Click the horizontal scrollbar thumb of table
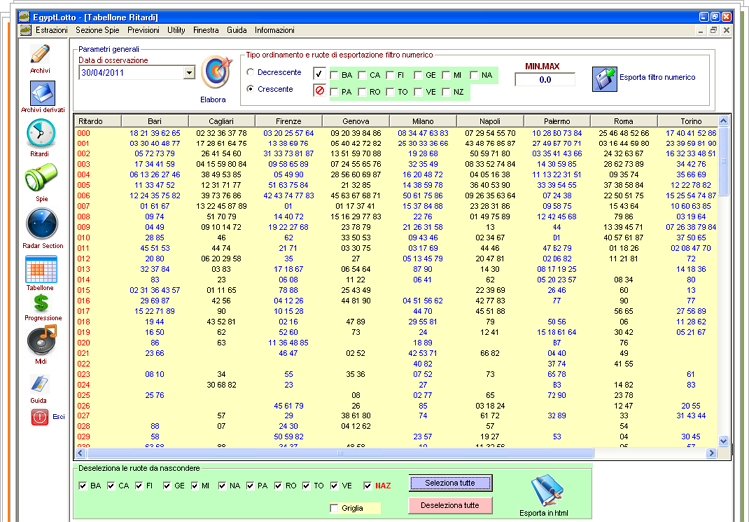 click(340, 453)
